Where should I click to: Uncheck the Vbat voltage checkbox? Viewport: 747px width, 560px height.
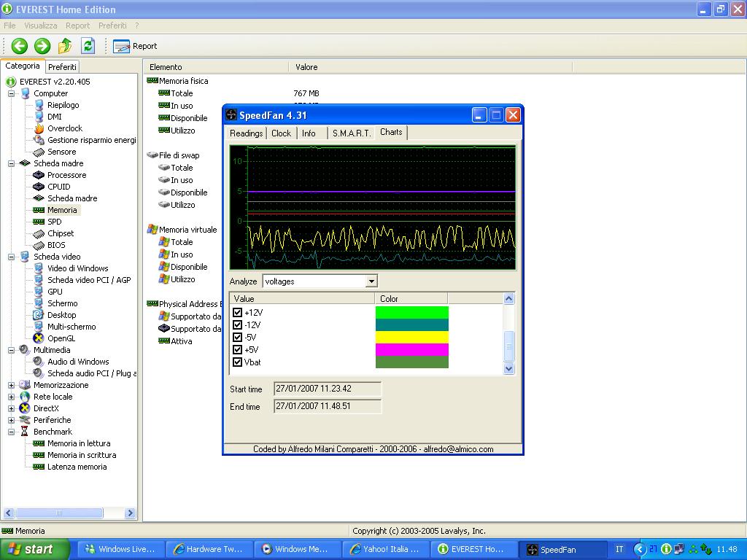237,362
